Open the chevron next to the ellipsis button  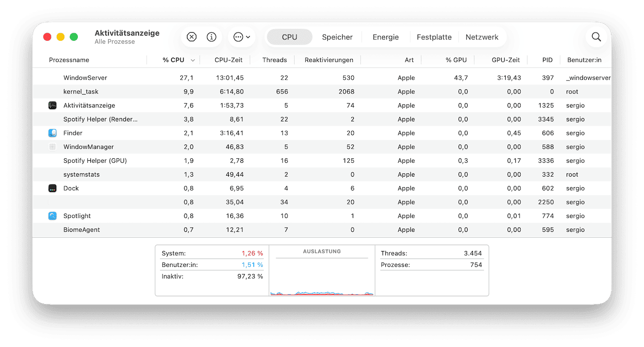coord(249,37)
